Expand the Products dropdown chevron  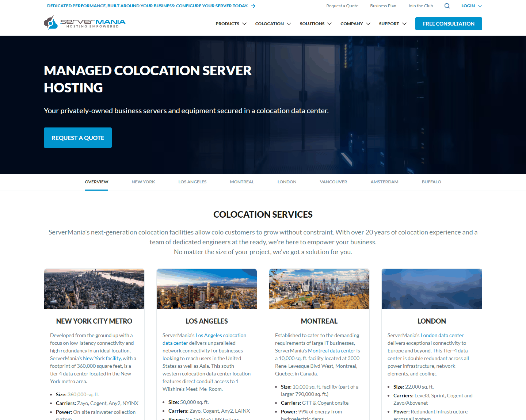tap(244, 24)
